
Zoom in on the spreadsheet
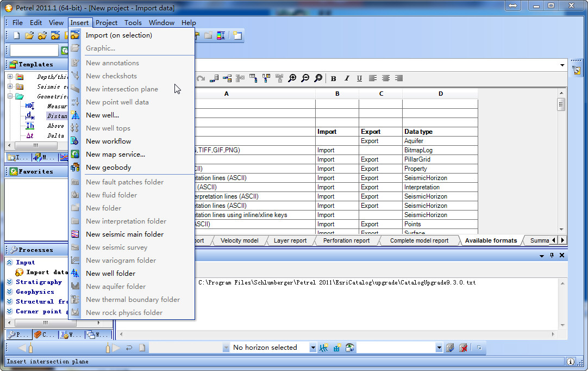(x=292, y=78)
